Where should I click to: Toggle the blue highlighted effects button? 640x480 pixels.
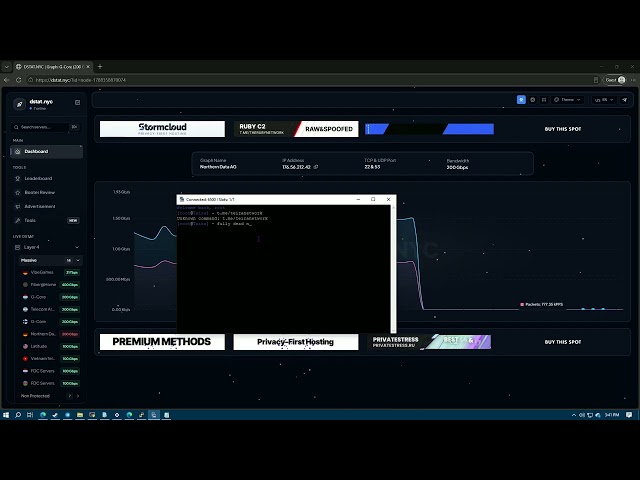(x=521, y=100)
